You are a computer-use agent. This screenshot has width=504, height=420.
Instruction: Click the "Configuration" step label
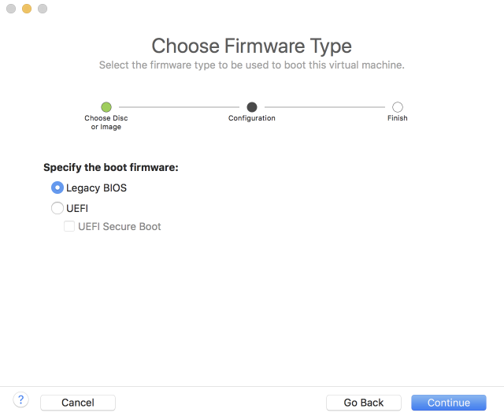(252, 118)
